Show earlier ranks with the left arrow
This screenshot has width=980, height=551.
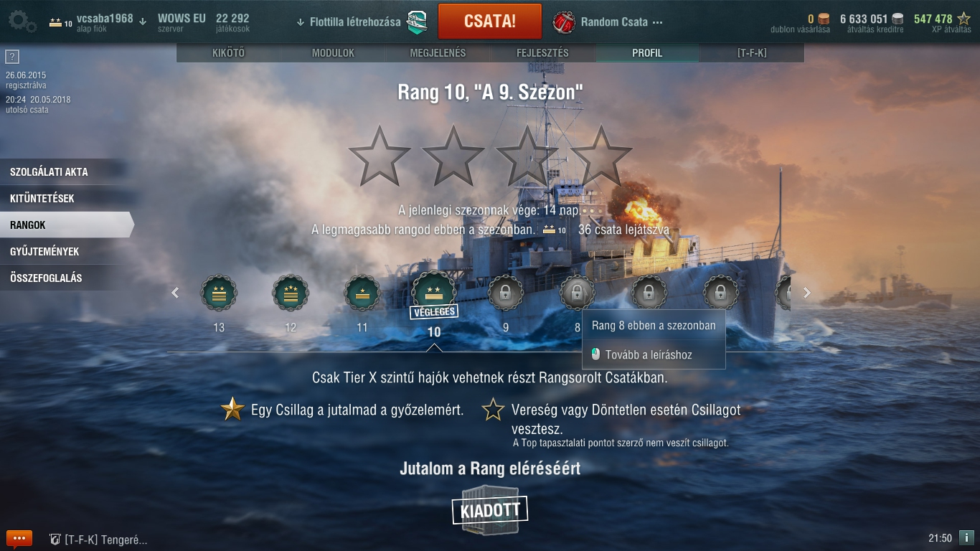point(175,293)
